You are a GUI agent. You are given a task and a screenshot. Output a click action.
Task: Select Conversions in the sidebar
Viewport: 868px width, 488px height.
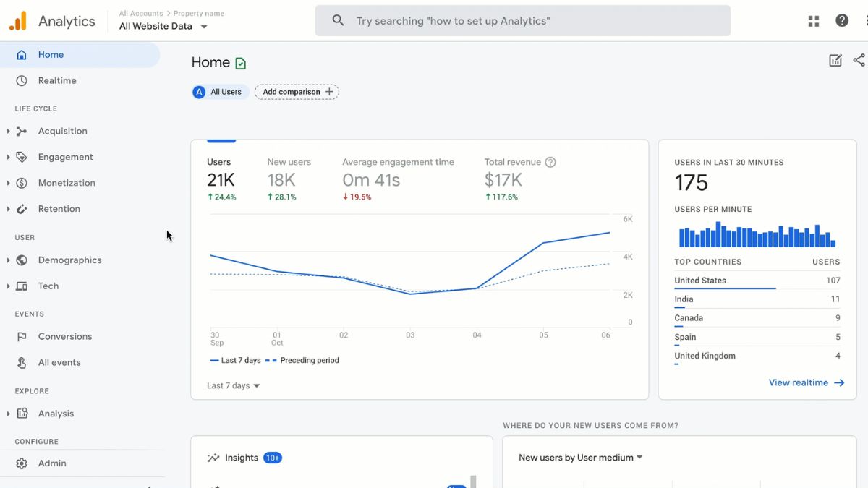(x=65, y=337)
